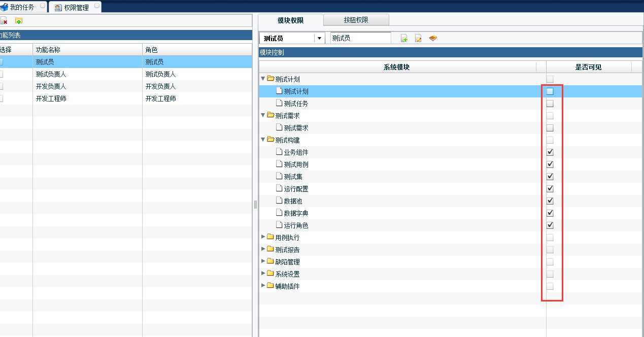
Task: Close the 我的任务 tab with its circle button
Action: click(x=43, y=6)
